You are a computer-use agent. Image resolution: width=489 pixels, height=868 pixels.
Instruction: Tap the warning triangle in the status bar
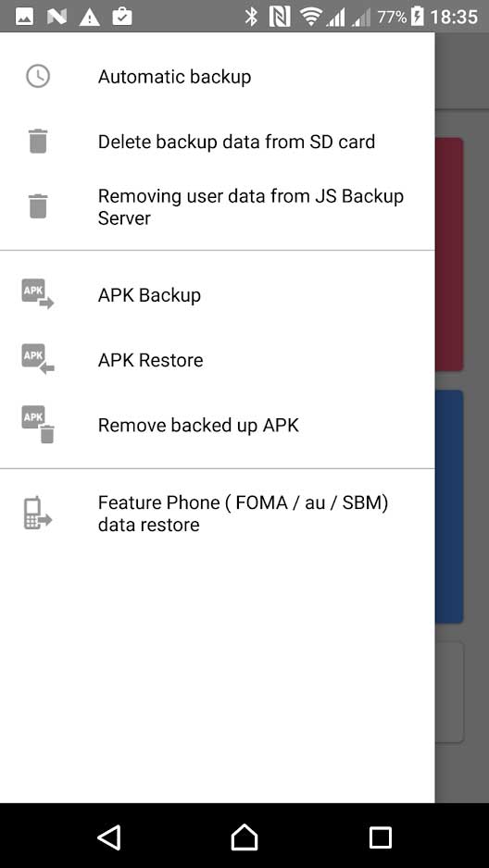coord(89,18)
